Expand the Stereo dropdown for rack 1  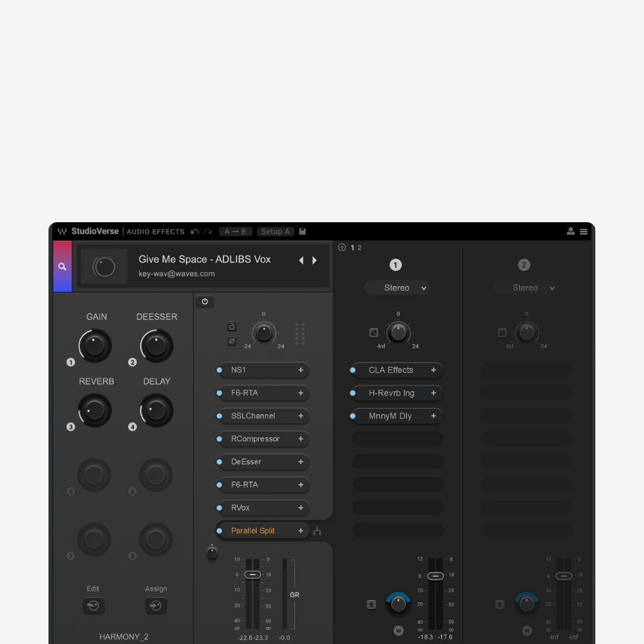397,288
